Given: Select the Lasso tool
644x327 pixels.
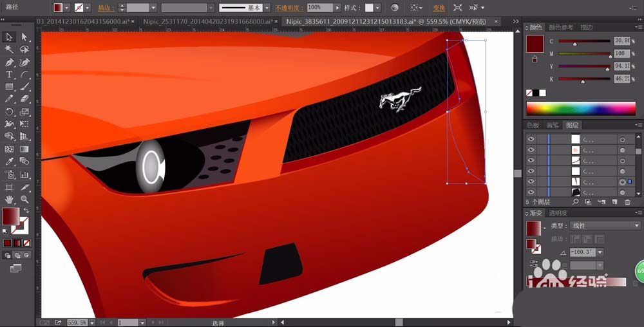Looking at the screenshot, I should [24, 49].
